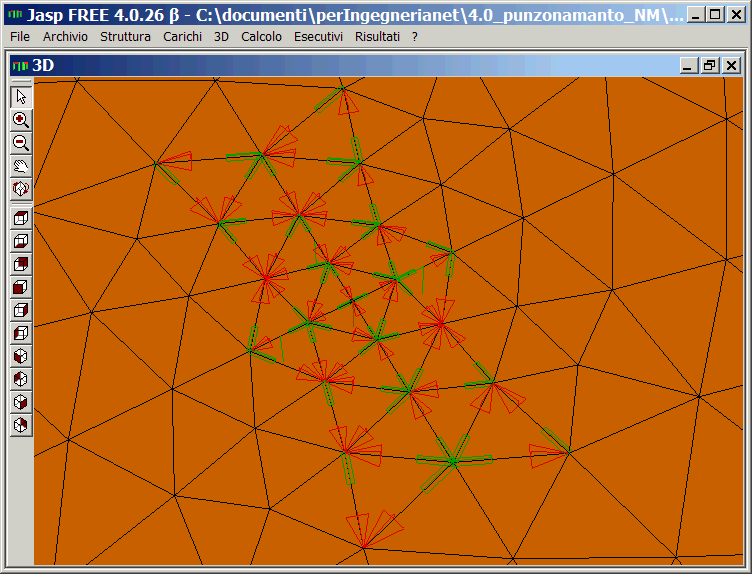This screenshot has width=752, height=574.
Task: Switch to back face cube view
Action: pyautogui.click(x=21, y=264)
